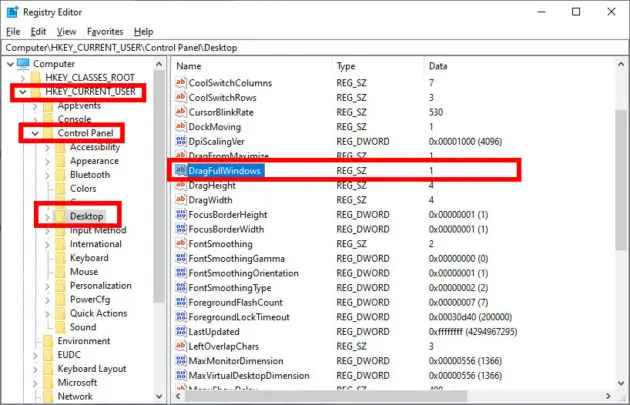Open the Favorites menu

pyautogui.click(x=105, y=32)
